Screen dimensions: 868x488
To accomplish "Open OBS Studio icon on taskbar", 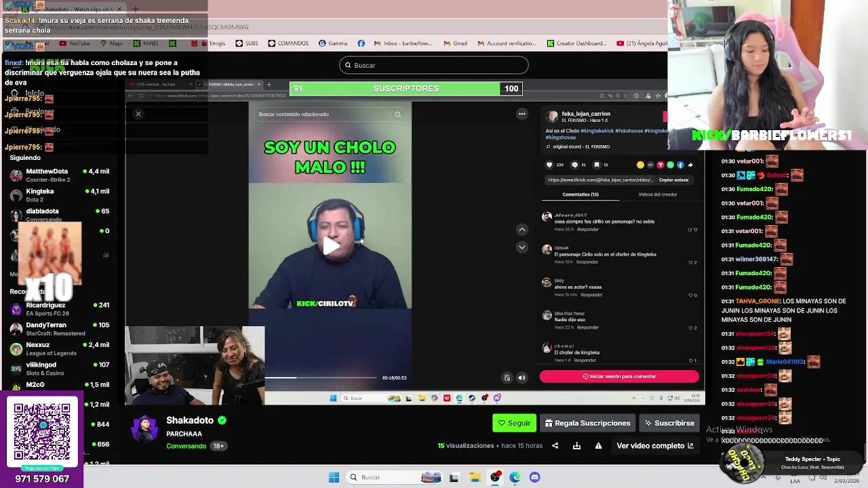I will [496, 477].
